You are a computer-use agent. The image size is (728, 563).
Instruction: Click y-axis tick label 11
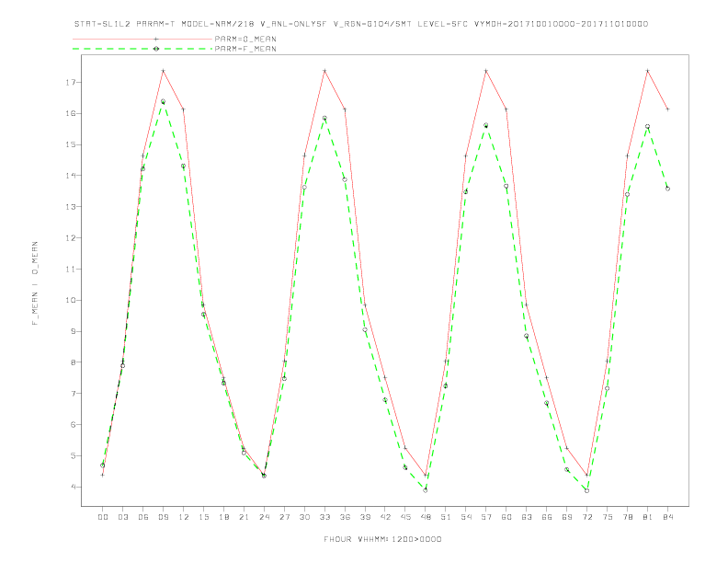click(x=71, y=269)
